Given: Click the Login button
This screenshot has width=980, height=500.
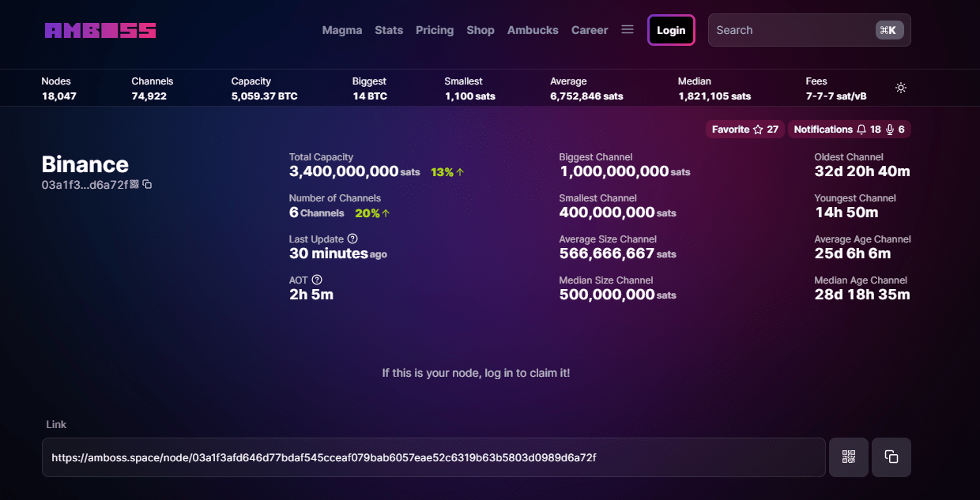Looking at the screenshot, I should (x=671, y=30).
